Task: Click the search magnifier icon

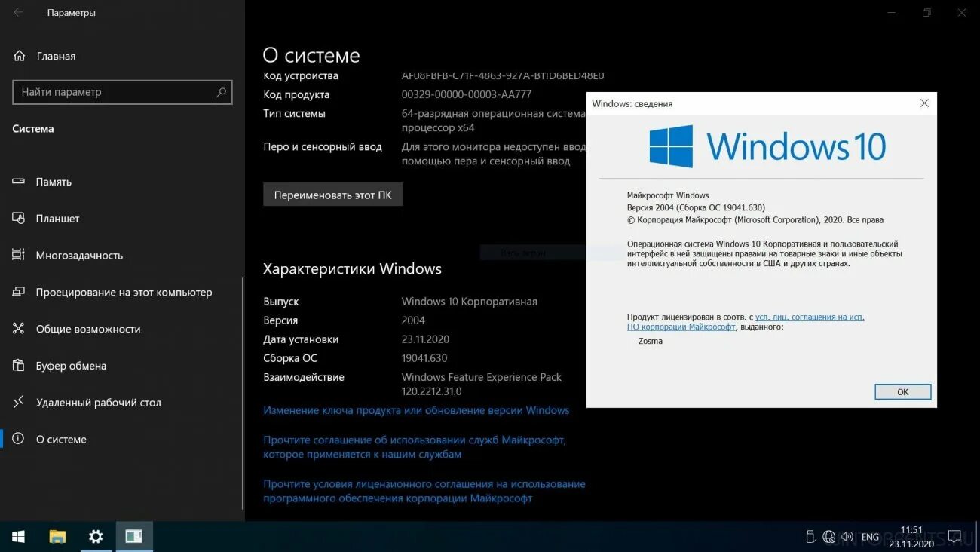Action: point(221,92)
